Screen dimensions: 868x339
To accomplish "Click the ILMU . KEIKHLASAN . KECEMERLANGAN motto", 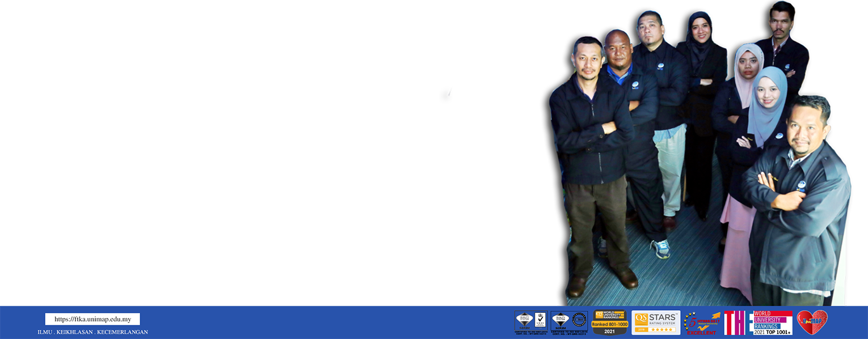I will (x=92, y=332).
